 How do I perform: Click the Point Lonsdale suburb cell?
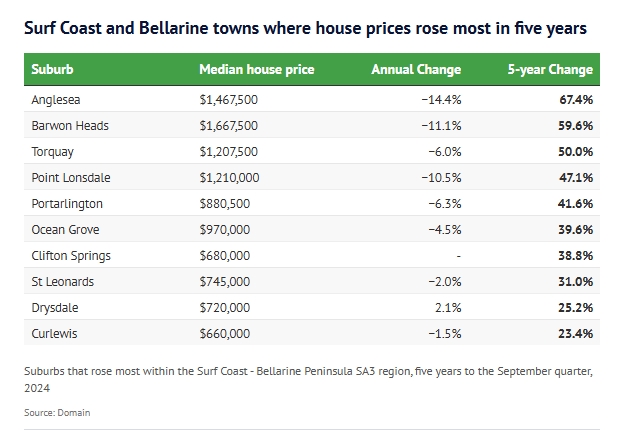coord(71,178)
